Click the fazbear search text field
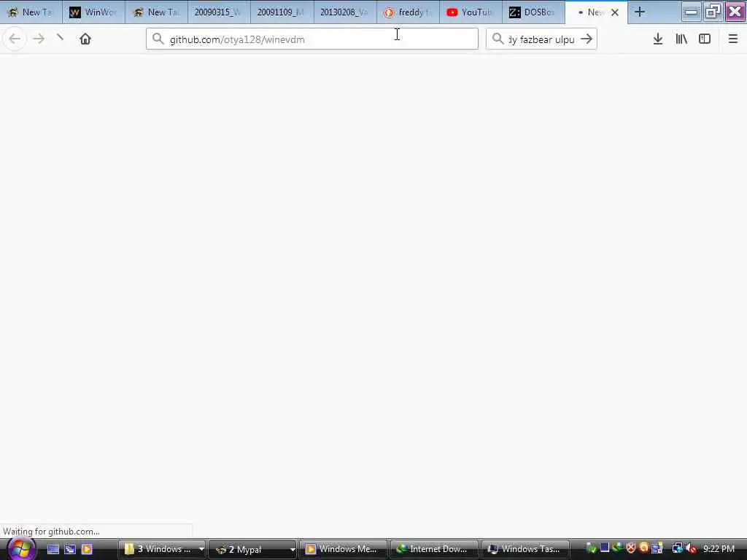Screen dimensions: 747x560 pos(541,39)
